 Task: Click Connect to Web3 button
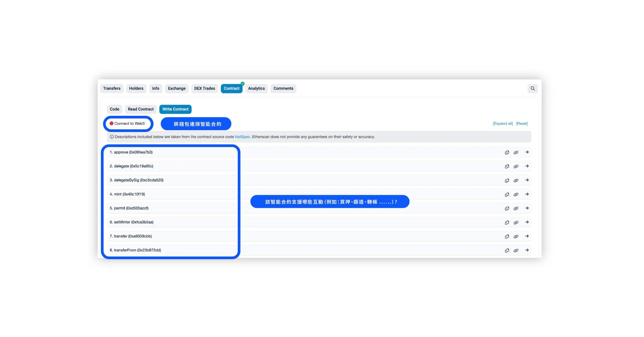coord(128,124)
